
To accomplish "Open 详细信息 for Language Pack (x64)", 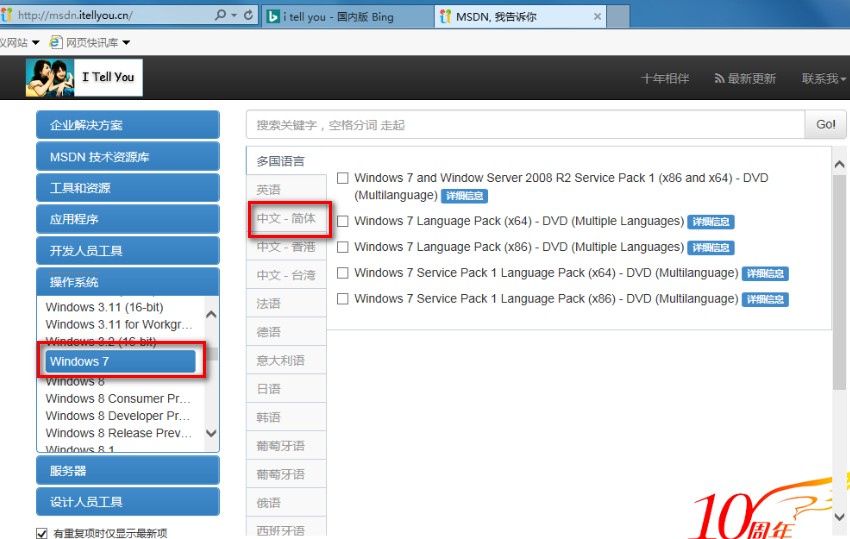I will coord(711,222).
